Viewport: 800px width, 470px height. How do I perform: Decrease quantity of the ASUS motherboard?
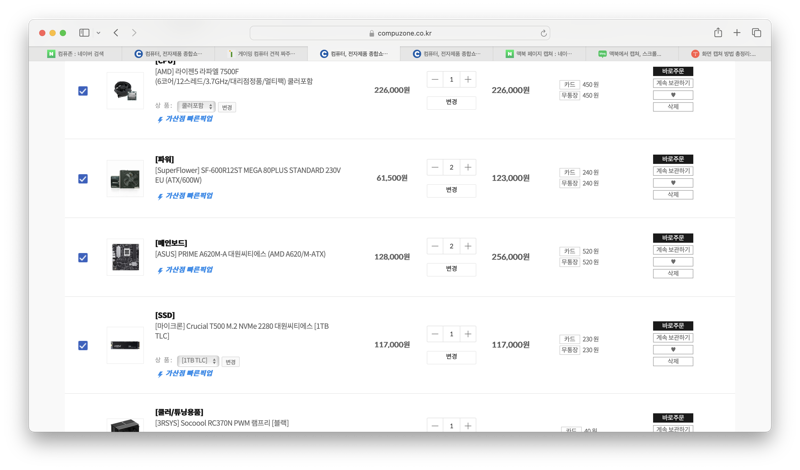click(435, 246)
